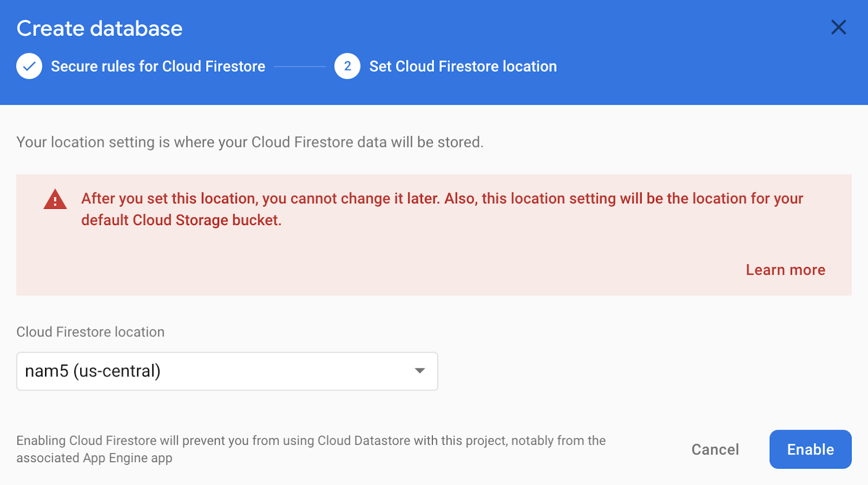Click the Cloud Firestore location field label
The width and height of the screenshot is (868, 485).
tap(91, 332)
